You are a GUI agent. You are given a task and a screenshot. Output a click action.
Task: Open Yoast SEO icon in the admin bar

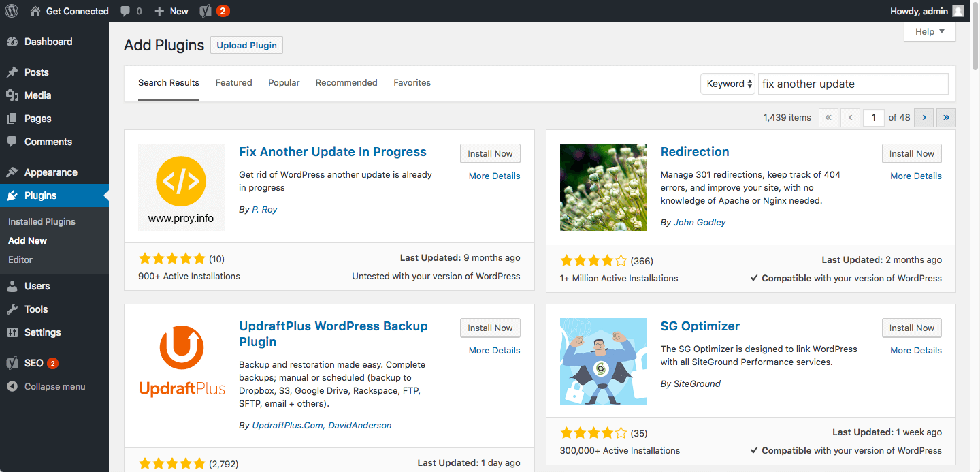pyautogui.click(x=206, y=11)
